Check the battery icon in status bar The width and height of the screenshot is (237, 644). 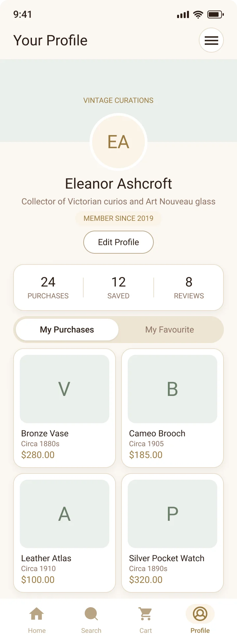coord(216,14)
